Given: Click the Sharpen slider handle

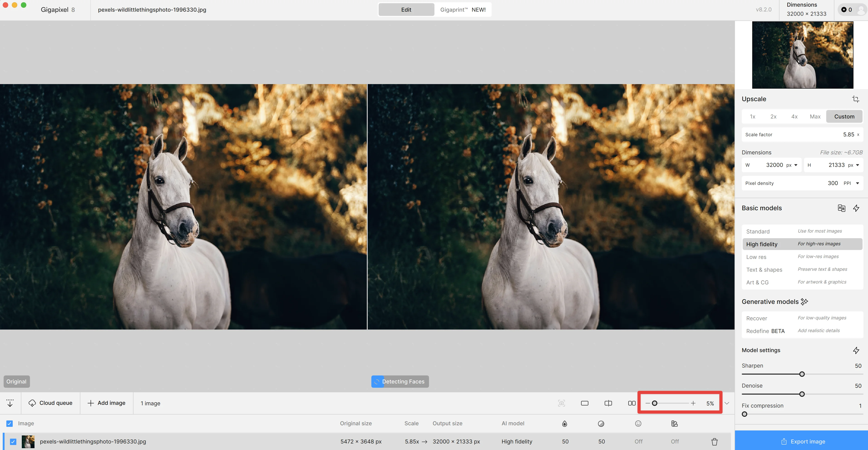Looking at the screenshot, I should [802, 374].
